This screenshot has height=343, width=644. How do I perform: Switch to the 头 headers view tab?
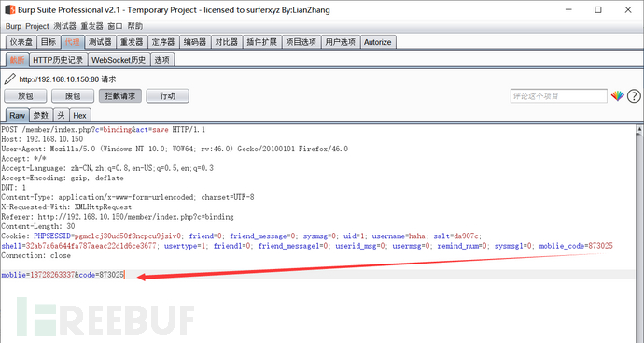[62, 116]
